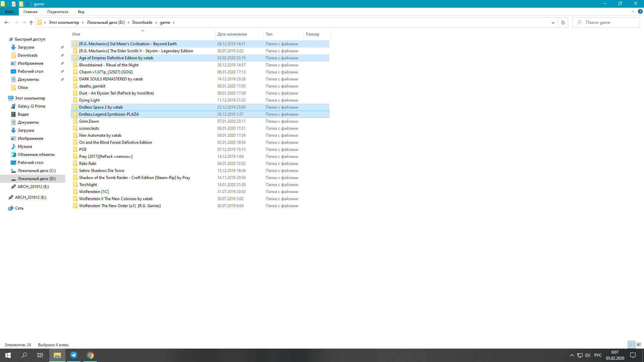
Task: Sort by Дата изменения column header
Action: pyautogui.click(x=239, y=34)
